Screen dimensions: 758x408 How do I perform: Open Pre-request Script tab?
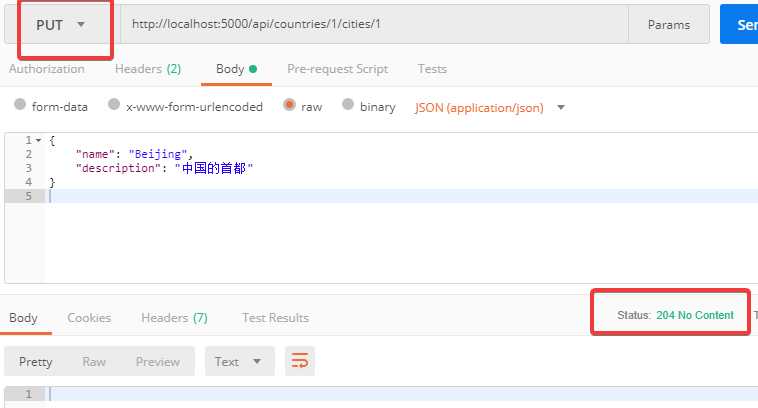[x=337, y=69]
